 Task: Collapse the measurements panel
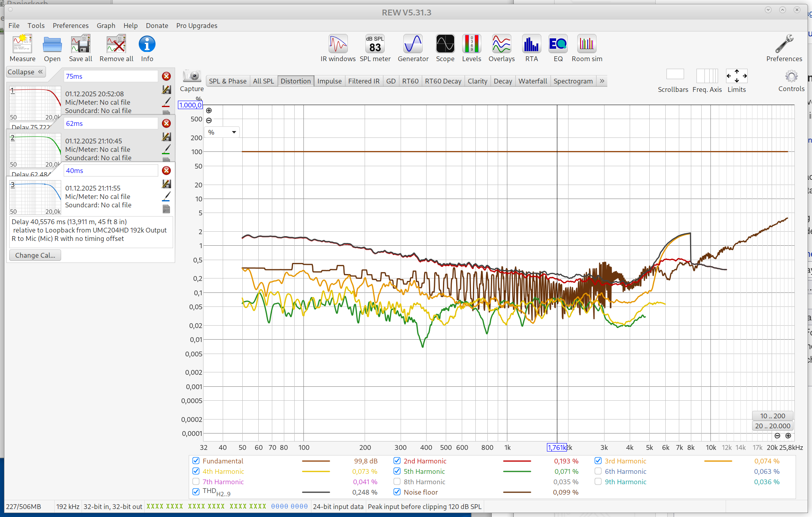point(26,72)
